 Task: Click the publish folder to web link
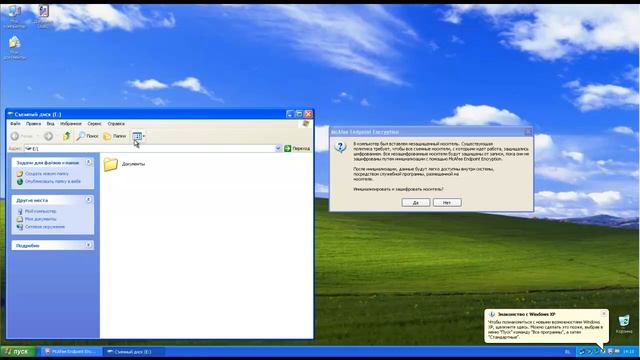pyautogui.click(x=53, y=181)
